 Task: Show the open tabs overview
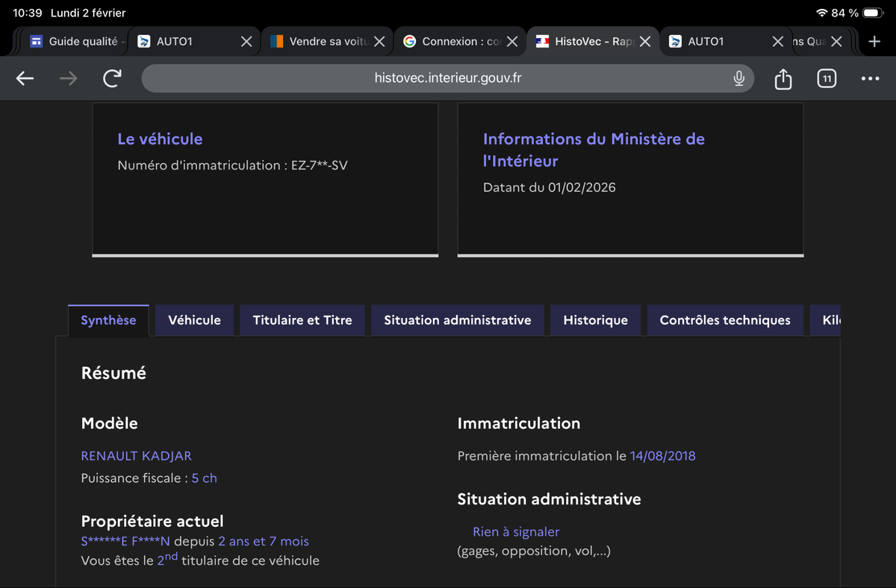tap(827, 78)
